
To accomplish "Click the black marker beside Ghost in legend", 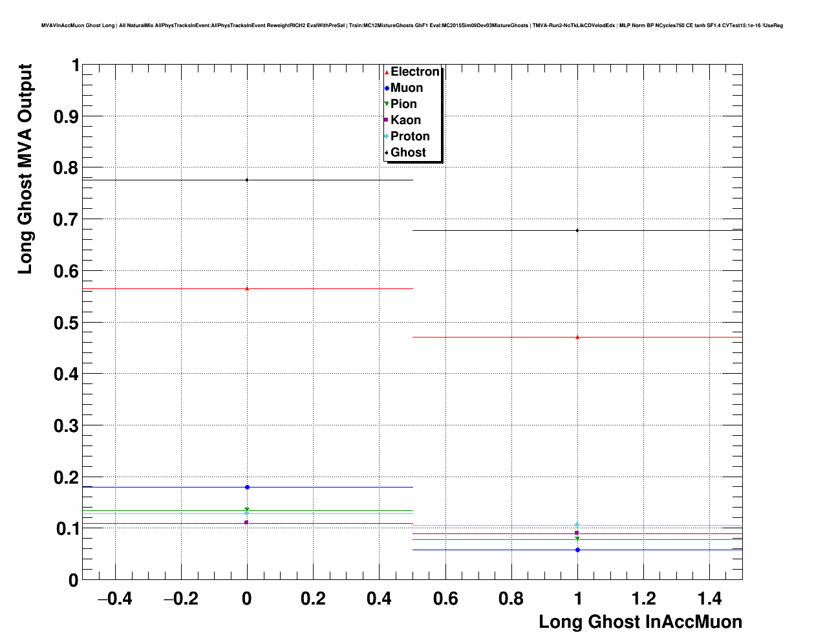I will pos(387,153).
